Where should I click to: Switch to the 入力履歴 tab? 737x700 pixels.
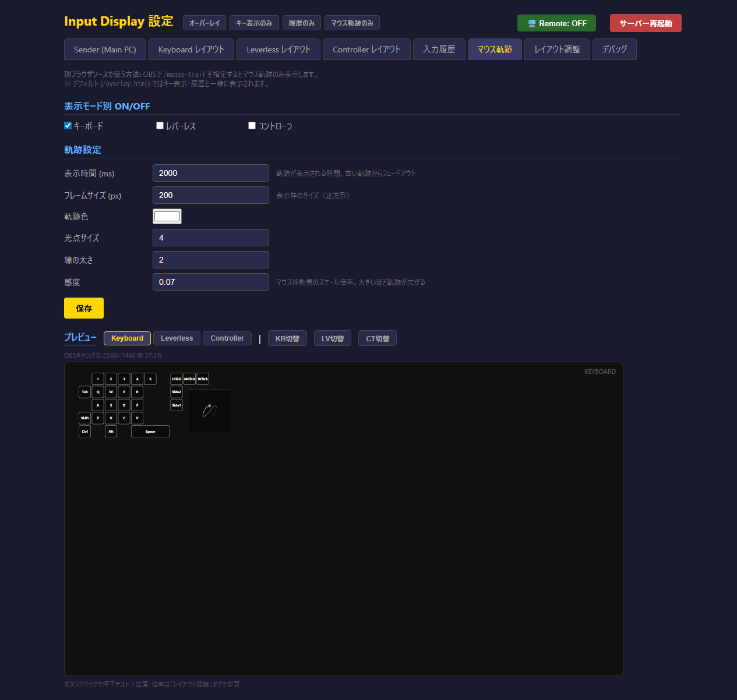439,50
